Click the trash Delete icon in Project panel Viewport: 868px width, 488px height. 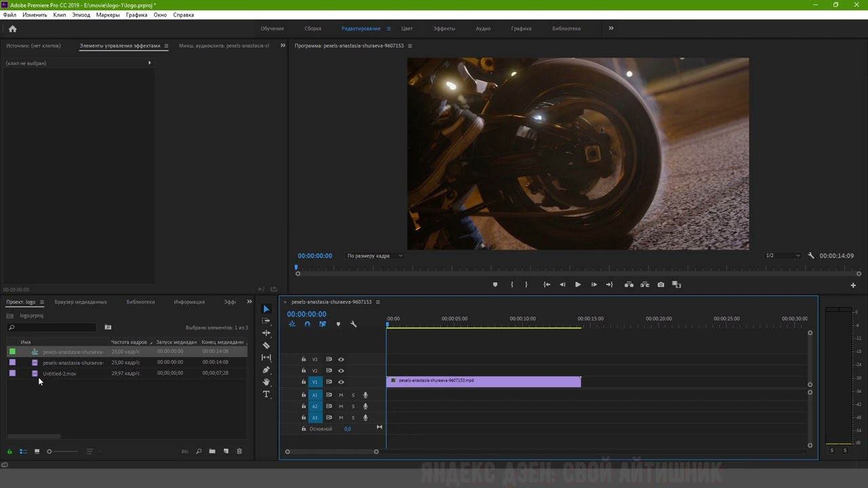(x=239, y=451)
